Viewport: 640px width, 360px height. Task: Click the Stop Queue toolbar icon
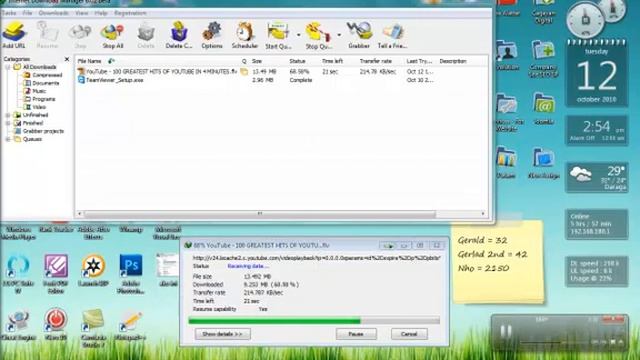click(x=319, y=36)
